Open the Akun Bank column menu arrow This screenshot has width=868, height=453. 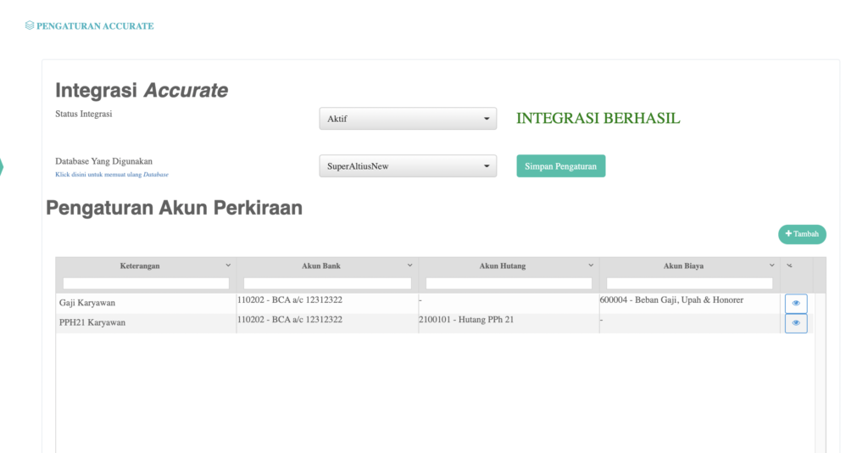coord(410,266)
